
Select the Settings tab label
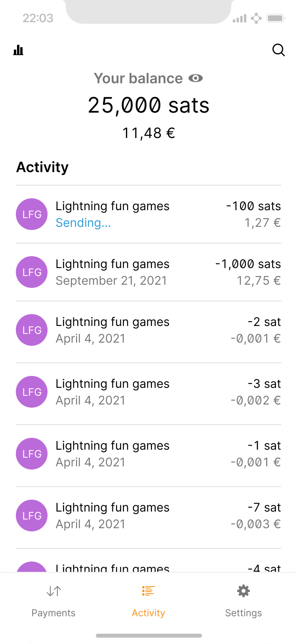pos(243,613)
